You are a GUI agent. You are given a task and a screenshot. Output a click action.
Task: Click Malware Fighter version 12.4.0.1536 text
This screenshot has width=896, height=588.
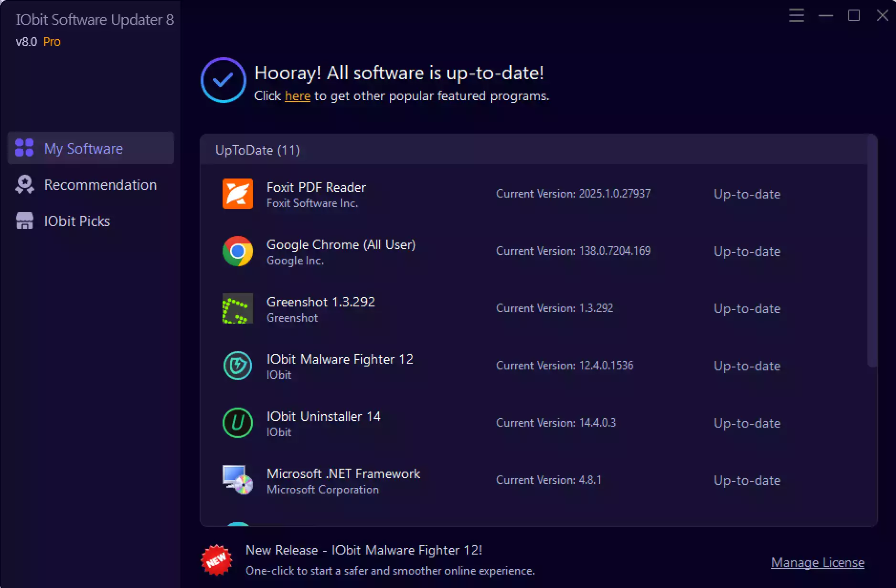(565, 366)
